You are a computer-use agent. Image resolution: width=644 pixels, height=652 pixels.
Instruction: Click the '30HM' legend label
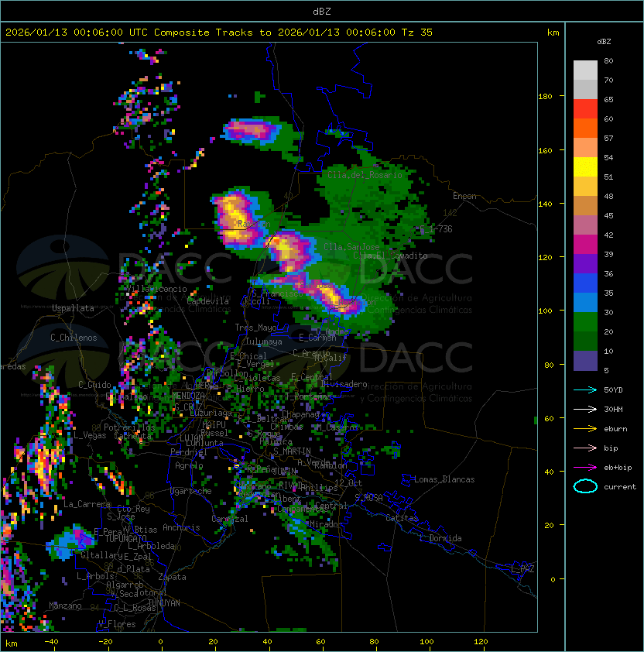tap(613, 410)
